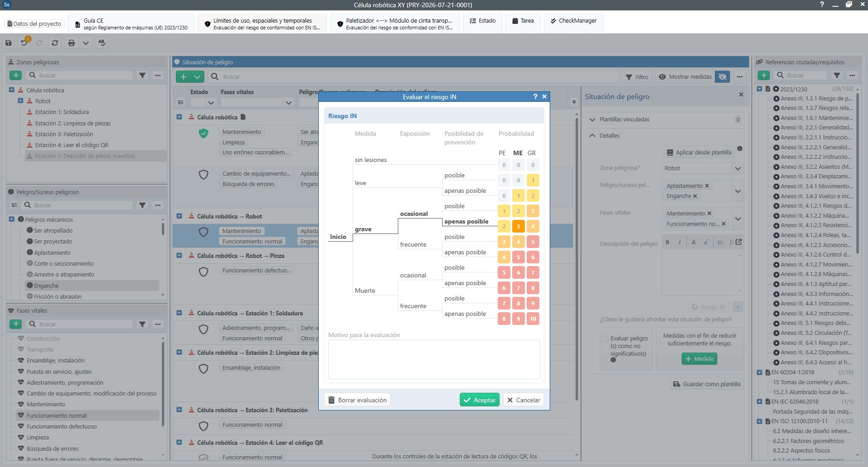This screenshot has height=467, width=868.
Task: Open the filter in Fases vitales panel
Action: (x=142, y=324)
